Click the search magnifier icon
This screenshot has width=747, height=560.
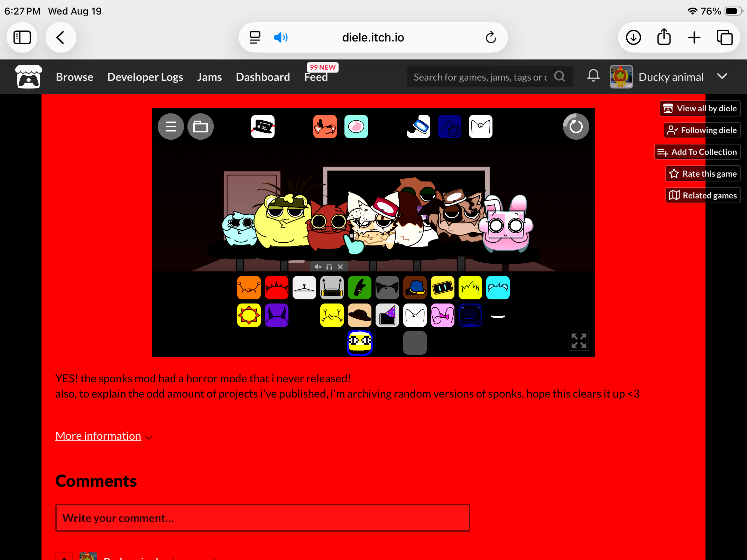[560, 76]
